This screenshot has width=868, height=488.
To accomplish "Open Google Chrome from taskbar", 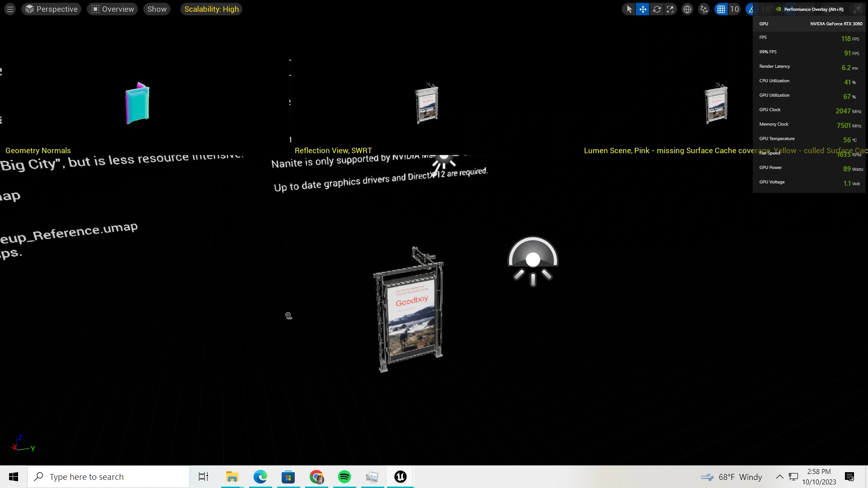I will click(316, 477).
